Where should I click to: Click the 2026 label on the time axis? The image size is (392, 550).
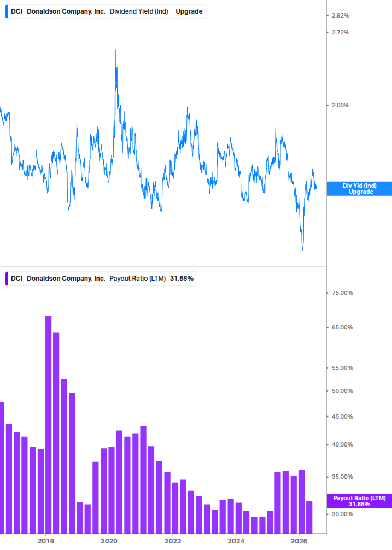coord(299,541)
